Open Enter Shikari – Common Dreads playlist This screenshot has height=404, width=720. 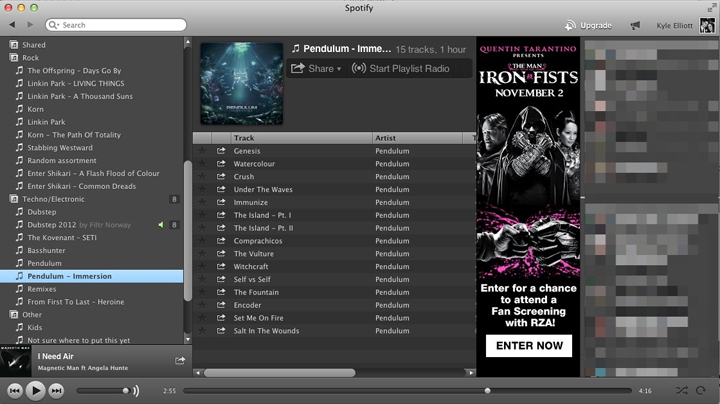[81, 186]
